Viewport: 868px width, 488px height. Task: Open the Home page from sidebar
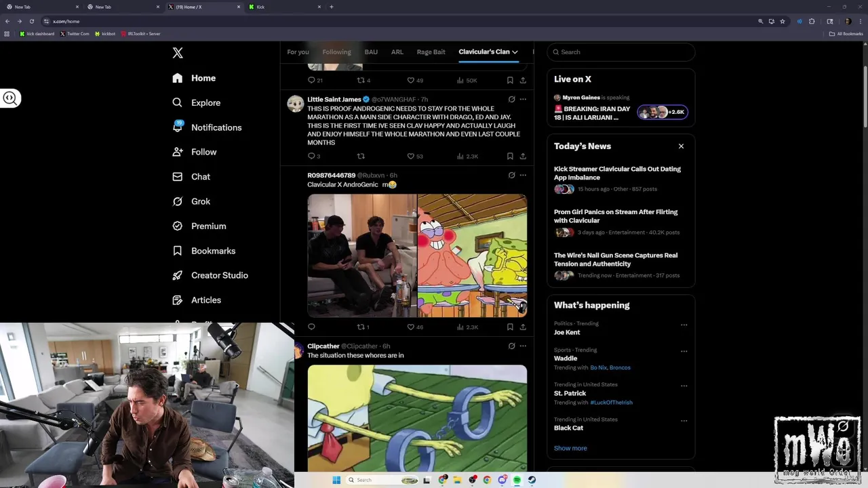[194, 78]
